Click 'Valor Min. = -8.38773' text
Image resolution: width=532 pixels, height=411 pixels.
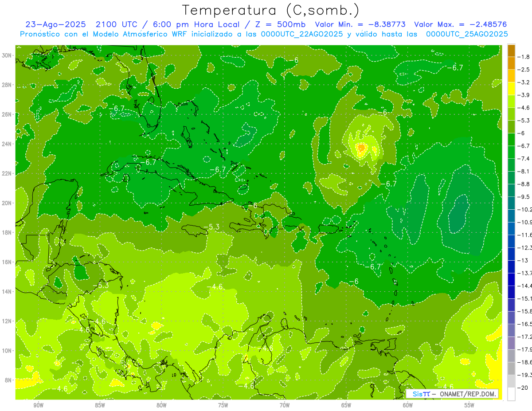[x=361, y=24]
